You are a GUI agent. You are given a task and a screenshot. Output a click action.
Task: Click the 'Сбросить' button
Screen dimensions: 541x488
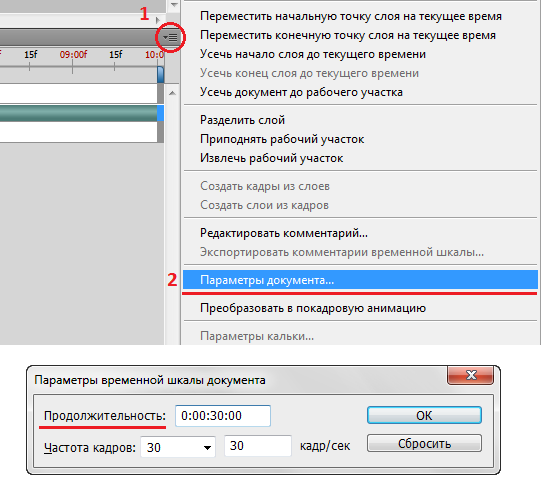coord(424,443)
